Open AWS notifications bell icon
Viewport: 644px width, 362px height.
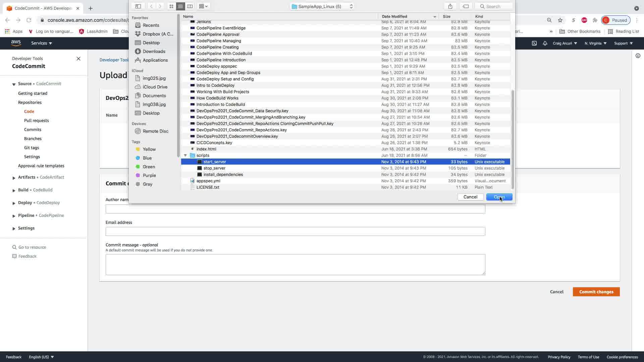tap(545, 43)
